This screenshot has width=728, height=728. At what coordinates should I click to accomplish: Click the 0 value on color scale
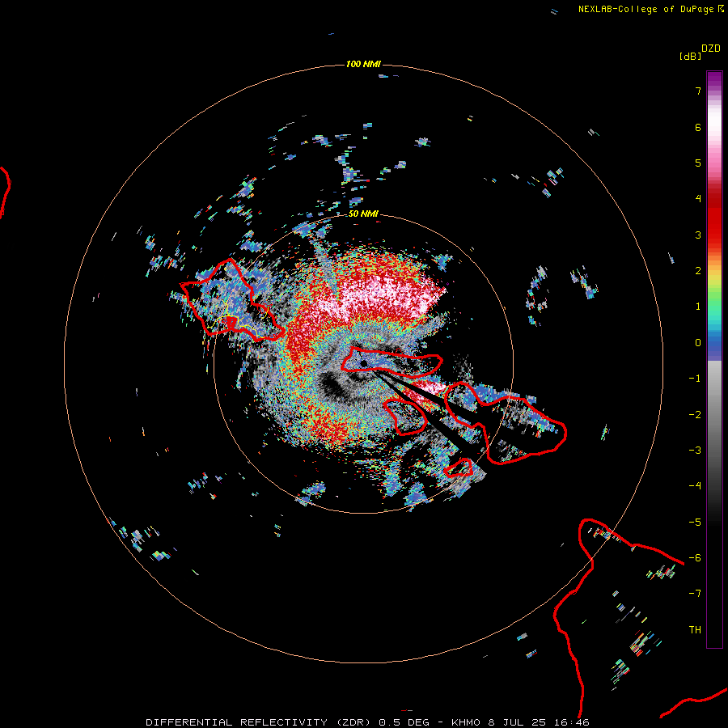[x=698, y=343]
